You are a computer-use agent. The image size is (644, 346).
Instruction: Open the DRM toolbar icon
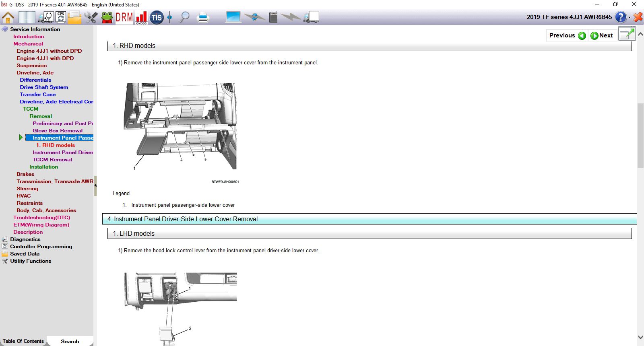[124, 17]
